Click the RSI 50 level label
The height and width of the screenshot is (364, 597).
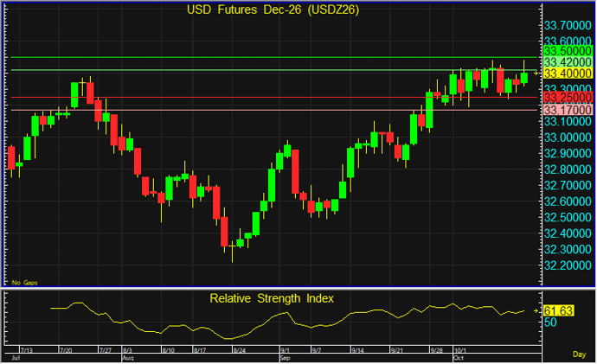coord(550,322)
